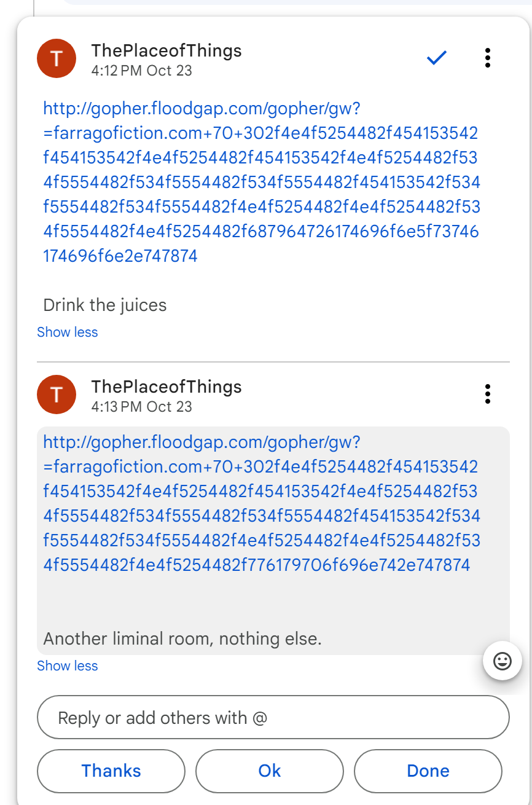
Task: Collapse the first comment with Show less
Action: click(67, 332)
